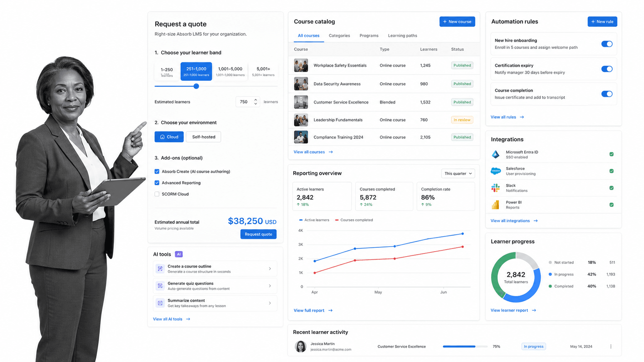
Task: Toggle the Certification expiry rule
Action: (x=607, y=69)
